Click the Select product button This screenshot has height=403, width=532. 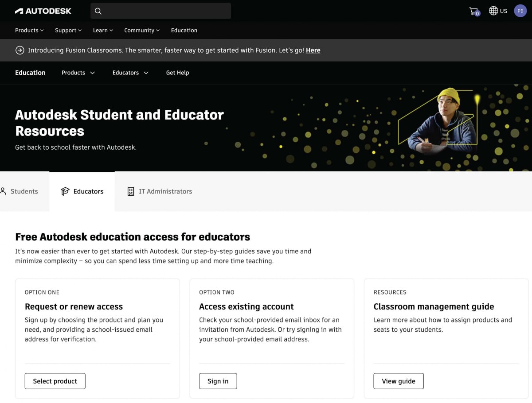point(55,381)
